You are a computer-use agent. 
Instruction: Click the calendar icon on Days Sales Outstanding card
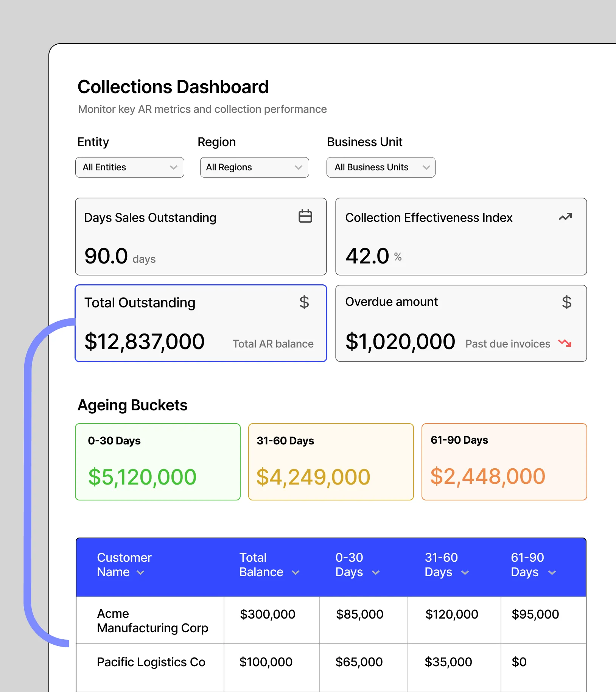pos(305,216)
